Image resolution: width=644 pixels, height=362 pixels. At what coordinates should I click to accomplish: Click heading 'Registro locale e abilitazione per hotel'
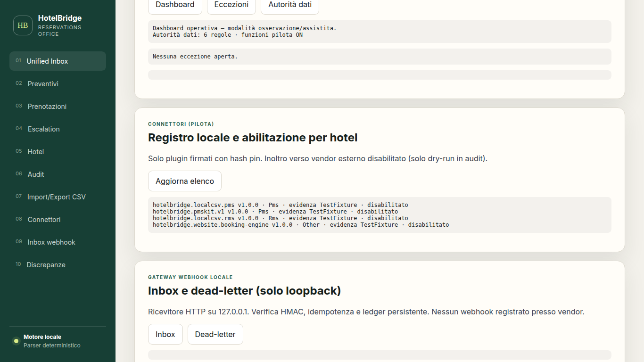pos(253,138)
